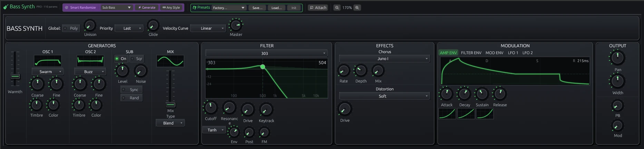Click the OSC 1 waveform display
The height and width of the screenshot is (149, 644).
48,61
